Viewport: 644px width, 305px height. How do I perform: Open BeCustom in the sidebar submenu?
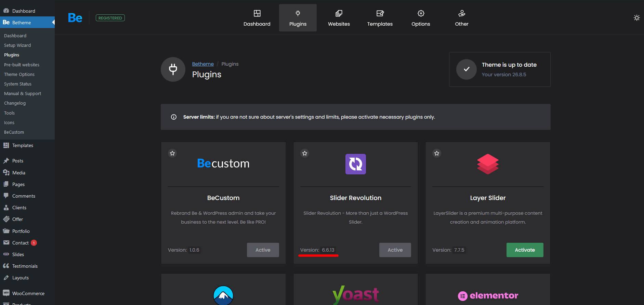click(14, 132)
